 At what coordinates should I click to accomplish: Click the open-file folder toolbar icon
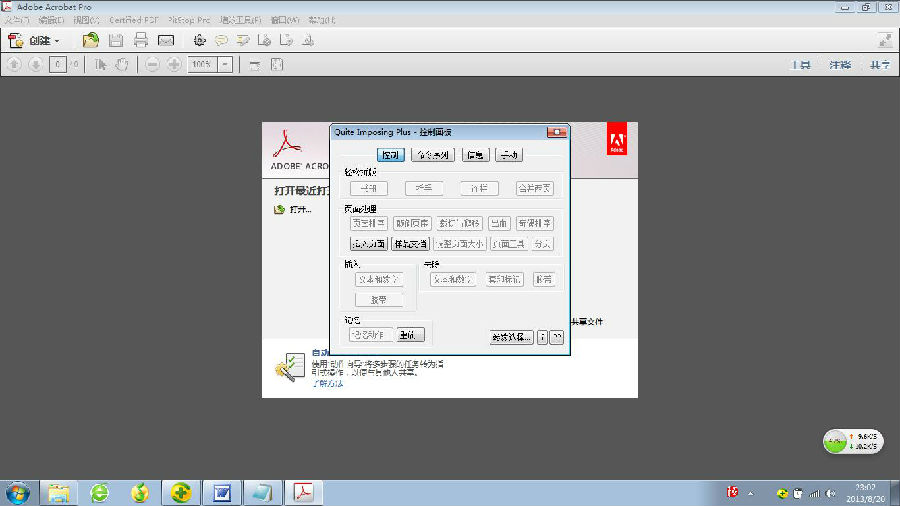coord(91,40)
